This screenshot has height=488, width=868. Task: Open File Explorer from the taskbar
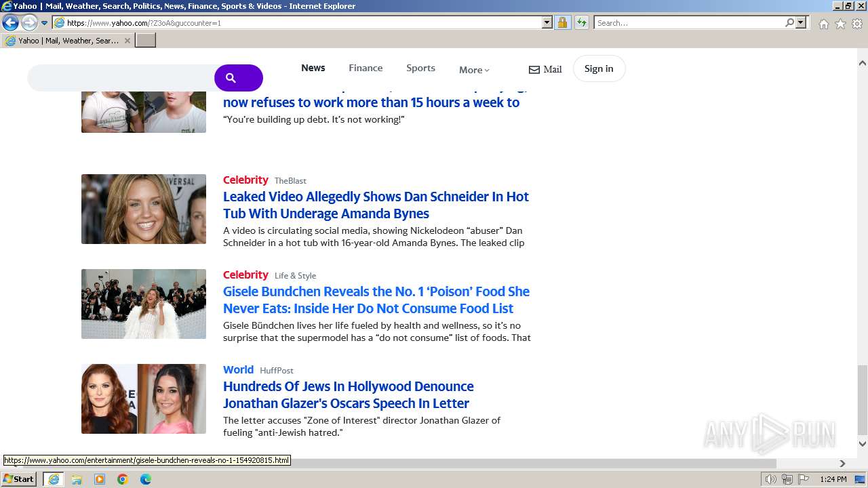[77, 479]
